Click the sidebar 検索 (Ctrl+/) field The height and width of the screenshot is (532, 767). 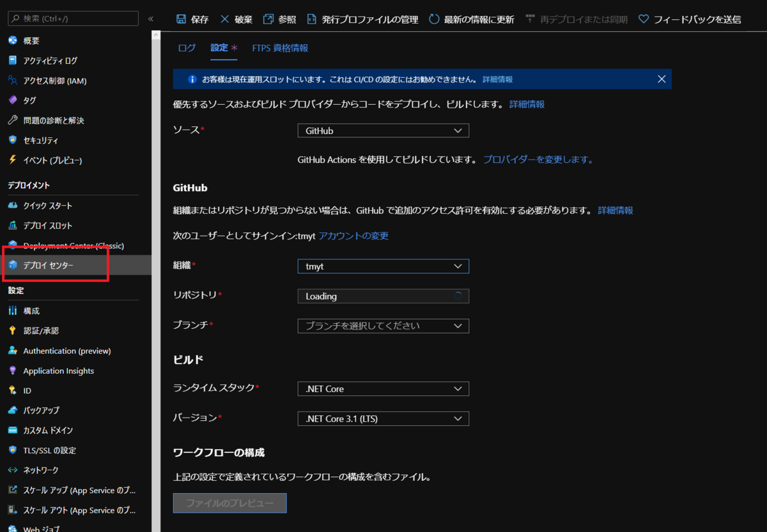pyautogui.click(x=74, y=19)
